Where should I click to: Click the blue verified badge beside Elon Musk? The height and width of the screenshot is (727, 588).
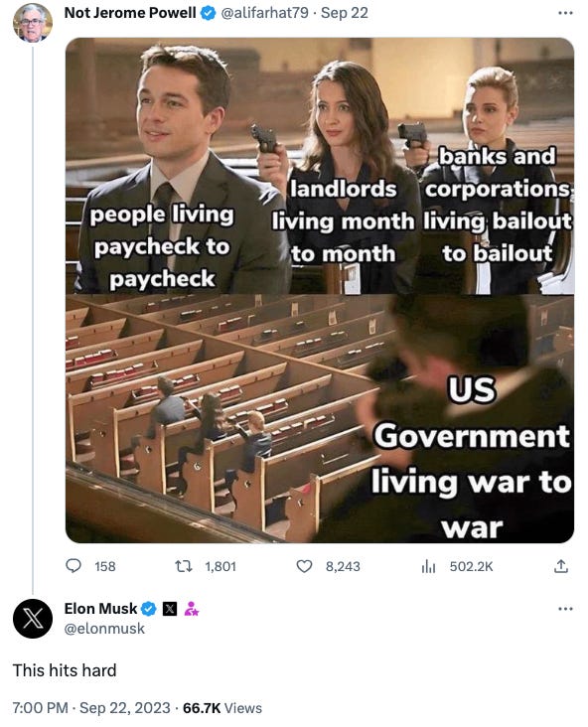coord(148,608)
